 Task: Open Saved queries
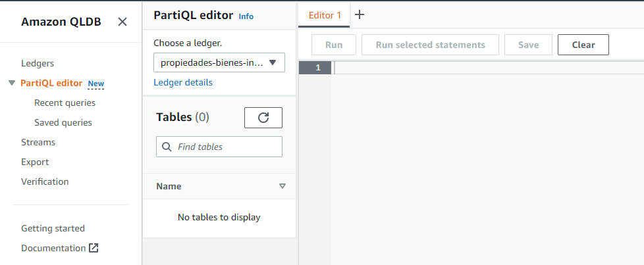63,122
